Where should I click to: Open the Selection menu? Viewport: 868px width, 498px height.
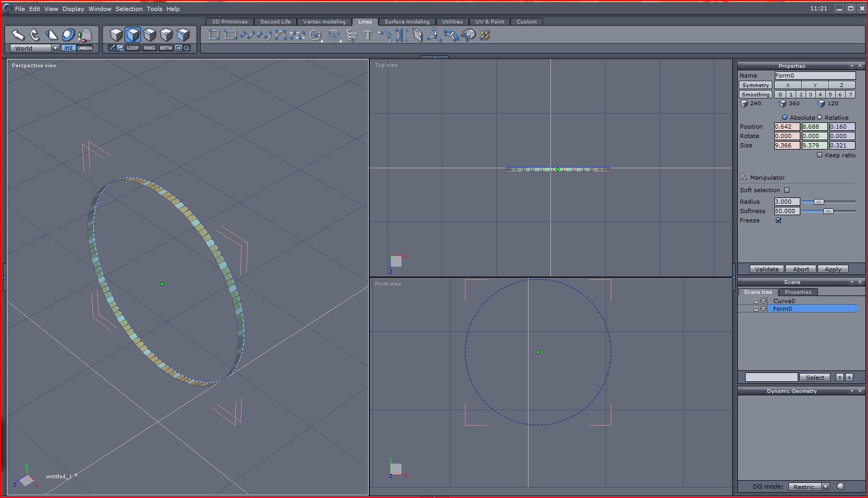coord(129,9)
